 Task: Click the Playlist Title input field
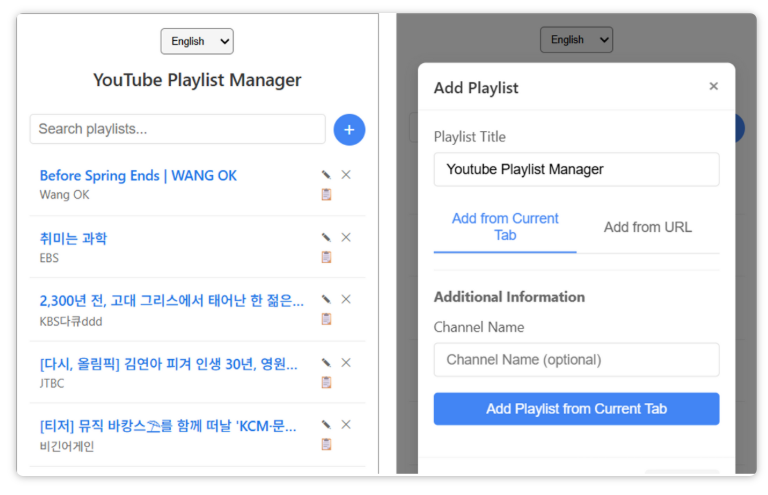576,169
